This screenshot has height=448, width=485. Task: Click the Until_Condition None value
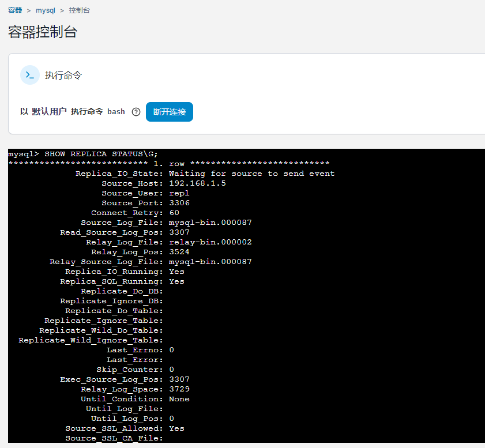pyautogui.click(x=179, y=399)
